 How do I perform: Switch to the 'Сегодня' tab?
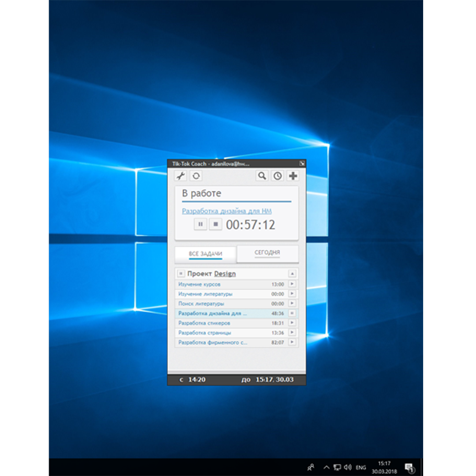(x=267, y=253)
